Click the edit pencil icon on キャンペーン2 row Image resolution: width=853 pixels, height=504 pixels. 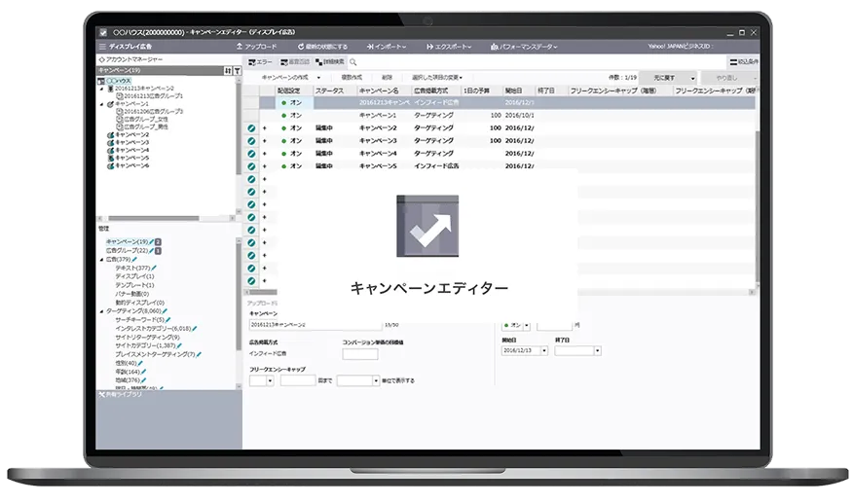click(251, 127)
